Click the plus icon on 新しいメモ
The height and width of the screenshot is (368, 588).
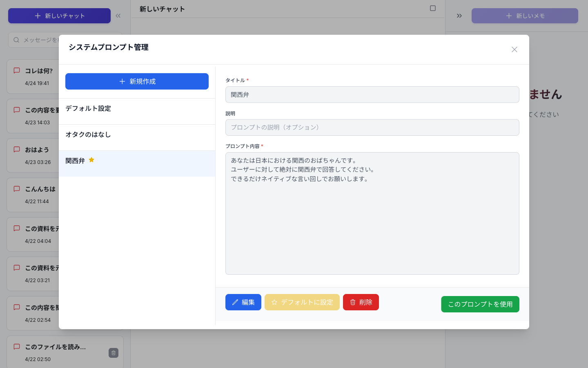[509, 16]
